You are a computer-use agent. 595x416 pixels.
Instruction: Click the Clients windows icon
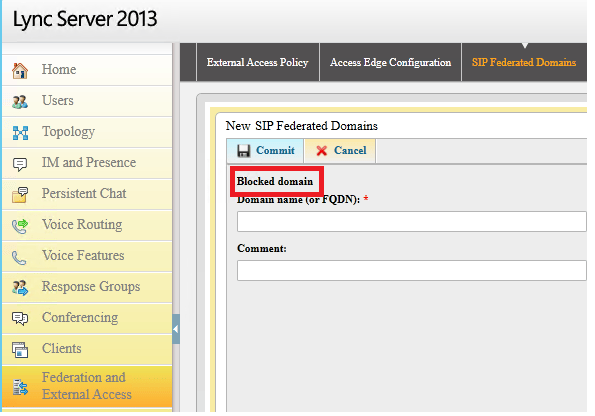pos(20,350)
